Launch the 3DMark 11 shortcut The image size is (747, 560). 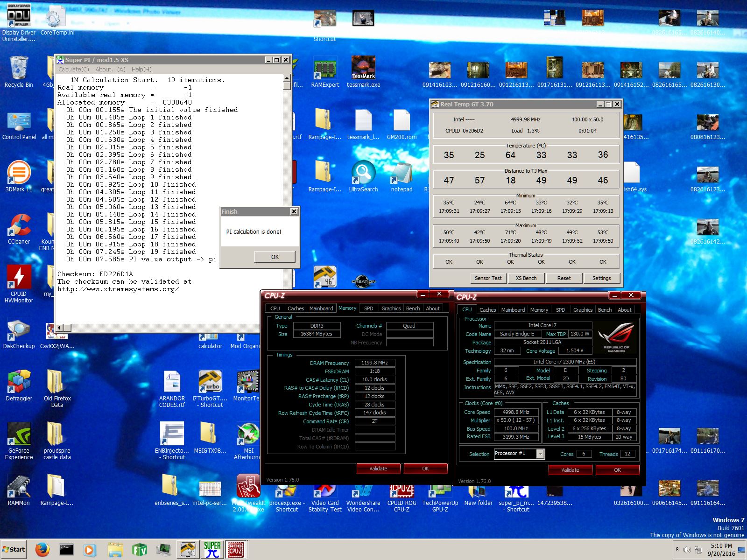point(19,176)
